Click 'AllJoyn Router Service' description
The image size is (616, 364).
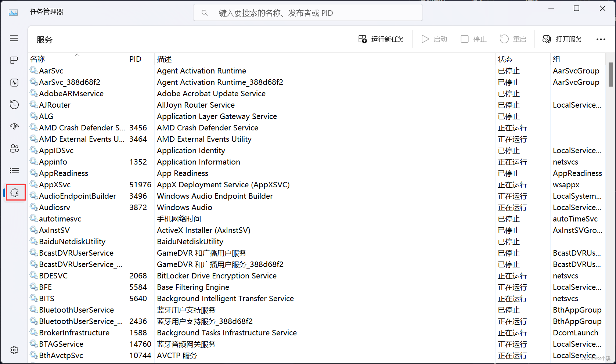coord(196,105)
